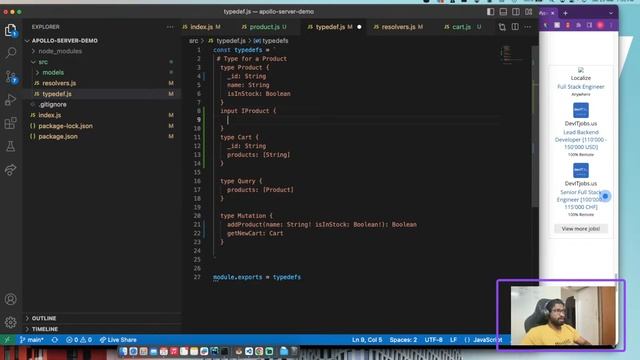This screenshot has height=360, width=640.
Task: Select the typedef.js editor tab
Action: coord(331,27)
